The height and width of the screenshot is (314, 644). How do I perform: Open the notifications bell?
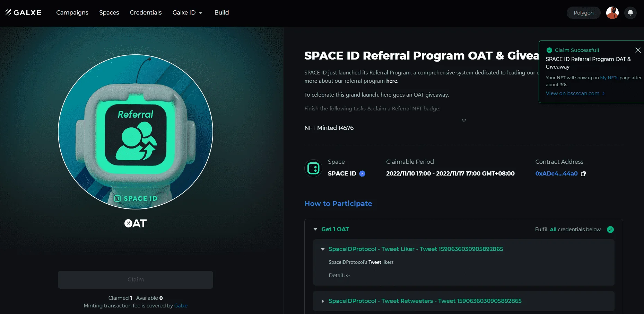pos(630,13)
